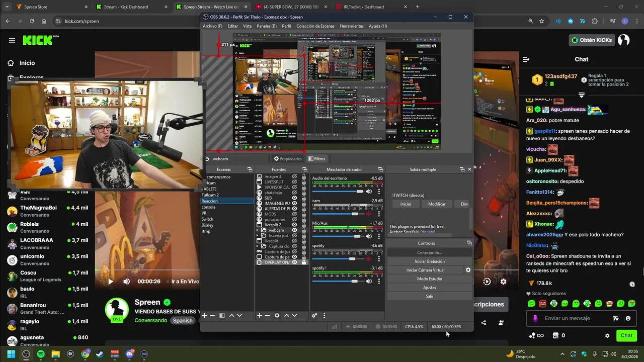The image size is (644, 362).
Task: Open scene filters in the Escenas toolbar
Action: [x=222, y=315]
